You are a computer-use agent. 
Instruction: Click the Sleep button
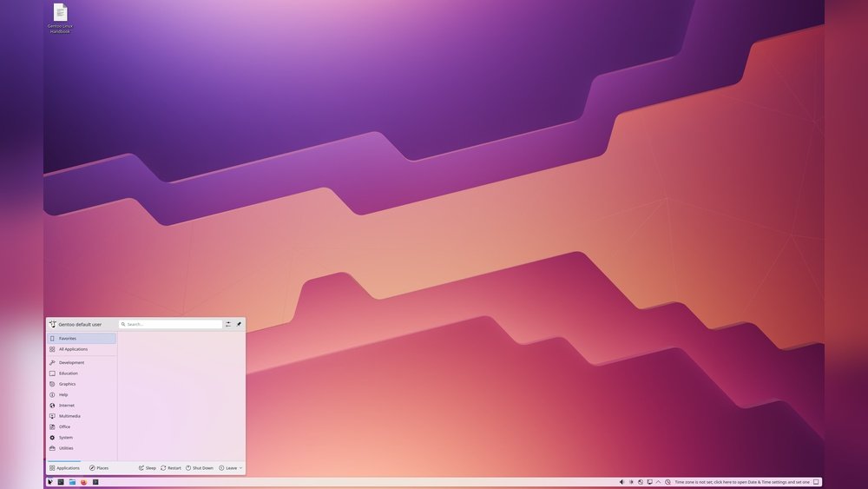(x=148, y=468)
